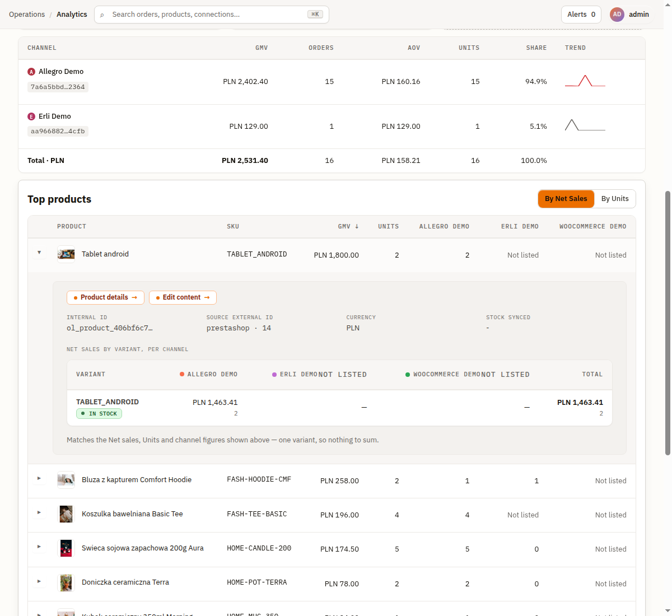Click the ERLI DEMO variant header label
The image size is (672, 616).
click(x=298, y=374)
